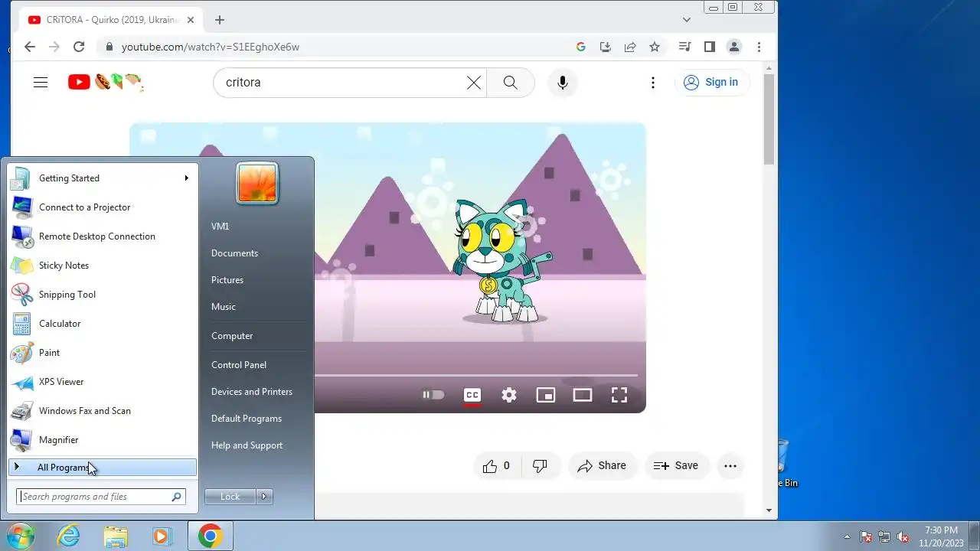
Task: Launch Snipping Tool
Action: (103, 295)
